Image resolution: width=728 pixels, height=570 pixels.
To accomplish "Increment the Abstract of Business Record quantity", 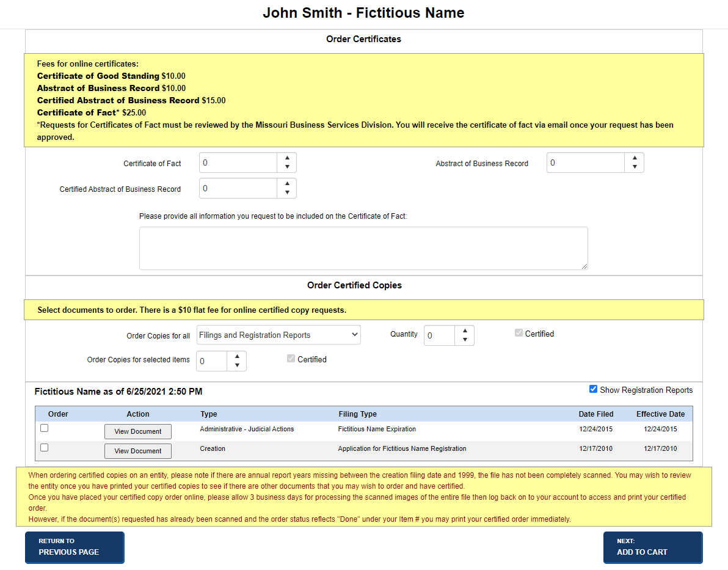I will pyautogui.click(x=635, y=159).
